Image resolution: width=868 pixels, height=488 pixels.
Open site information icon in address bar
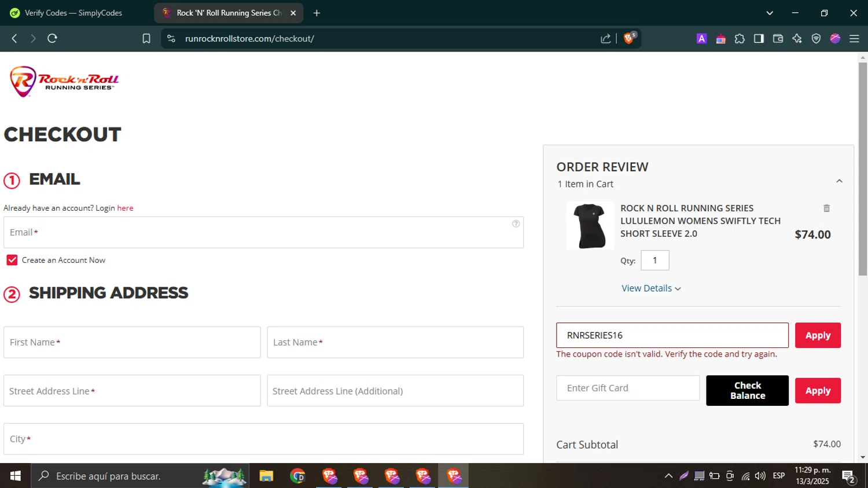pos(171,38)
